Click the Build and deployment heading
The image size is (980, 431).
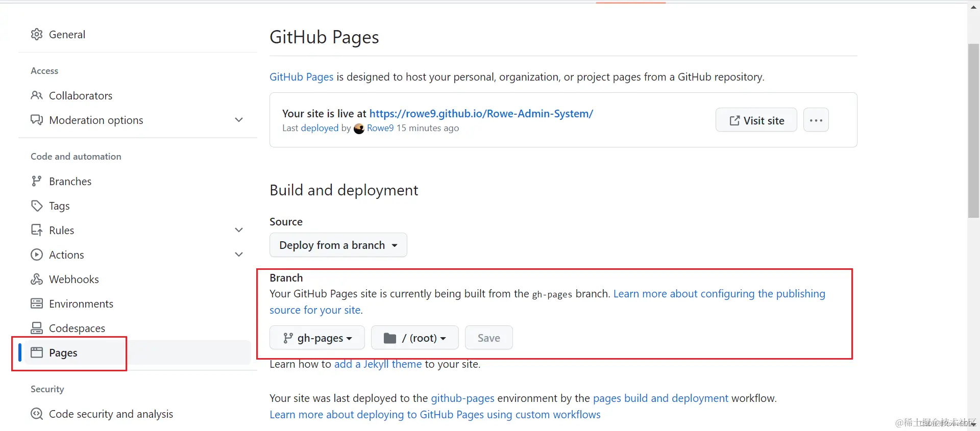(344, 190)
